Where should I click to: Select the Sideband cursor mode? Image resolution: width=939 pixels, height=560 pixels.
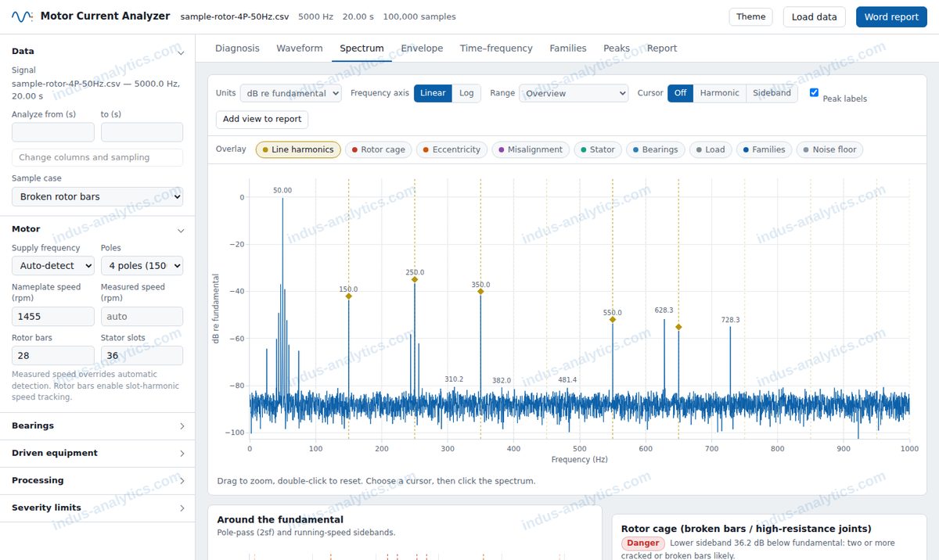coord(772,93)
